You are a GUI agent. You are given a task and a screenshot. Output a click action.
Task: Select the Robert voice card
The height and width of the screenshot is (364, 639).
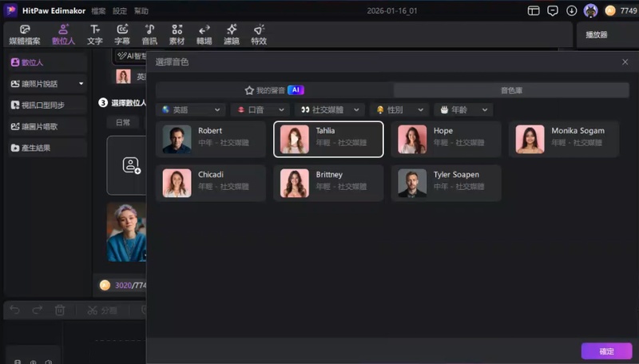[x=211, y=139]
